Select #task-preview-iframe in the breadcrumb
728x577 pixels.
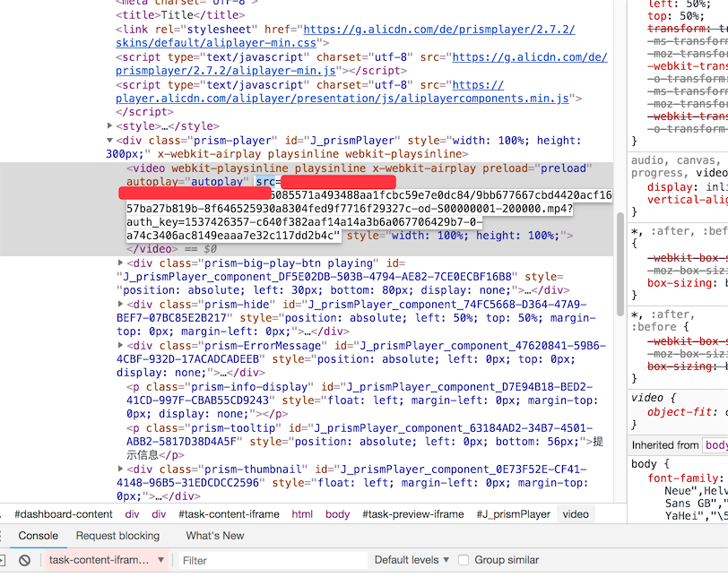pos(412,514)
